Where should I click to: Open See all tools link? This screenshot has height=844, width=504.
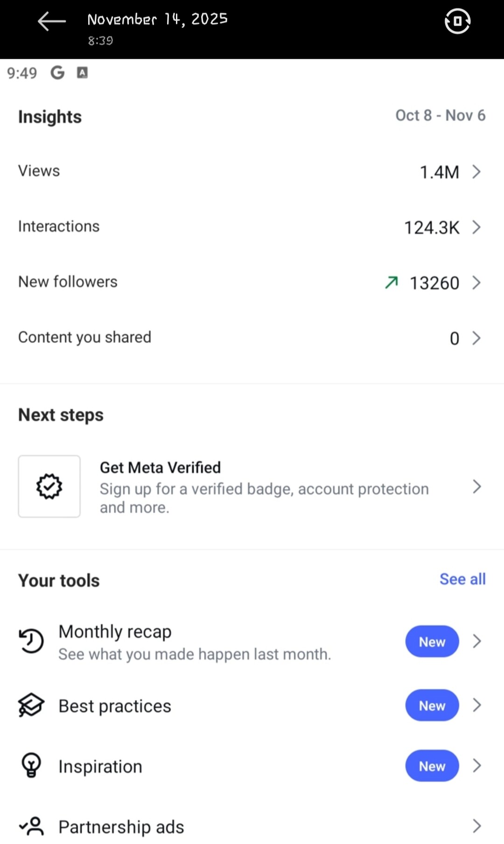coord(462,579)
